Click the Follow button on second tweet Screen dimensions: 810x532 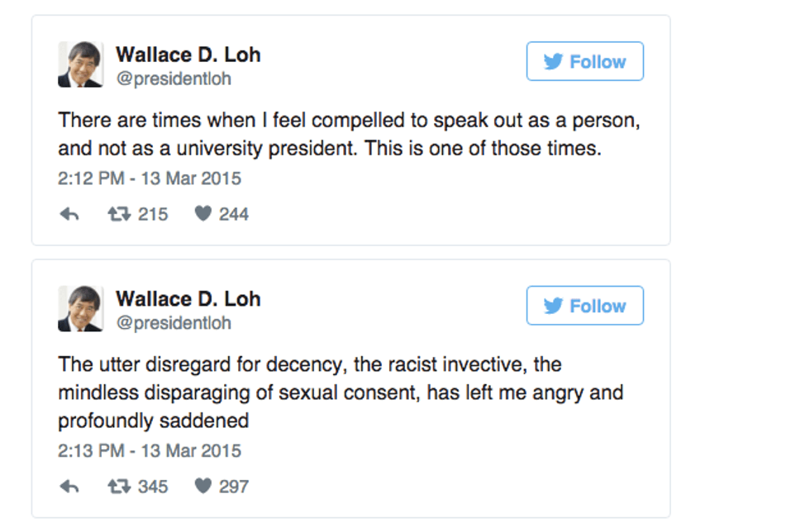584,306
